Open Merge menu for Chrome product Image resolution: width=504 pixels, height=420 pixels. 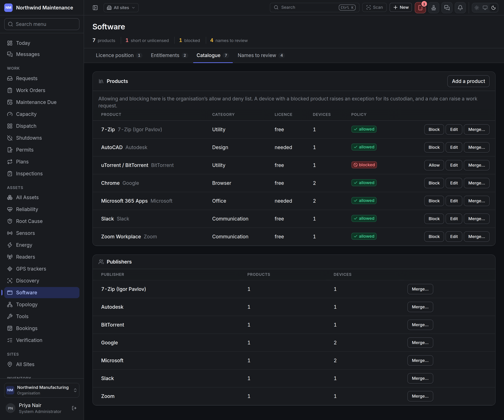coord(476,183)
